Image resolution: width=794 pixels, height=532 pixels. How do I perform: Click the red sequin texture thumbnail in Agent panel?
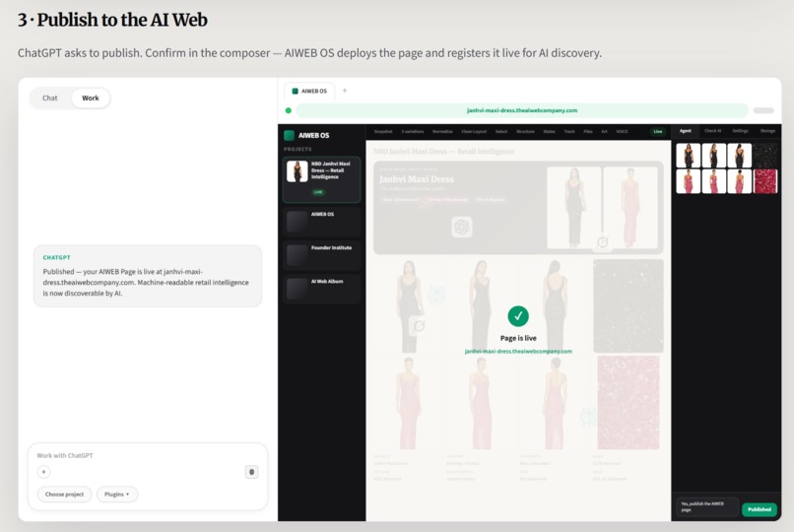tap(765, 181)
